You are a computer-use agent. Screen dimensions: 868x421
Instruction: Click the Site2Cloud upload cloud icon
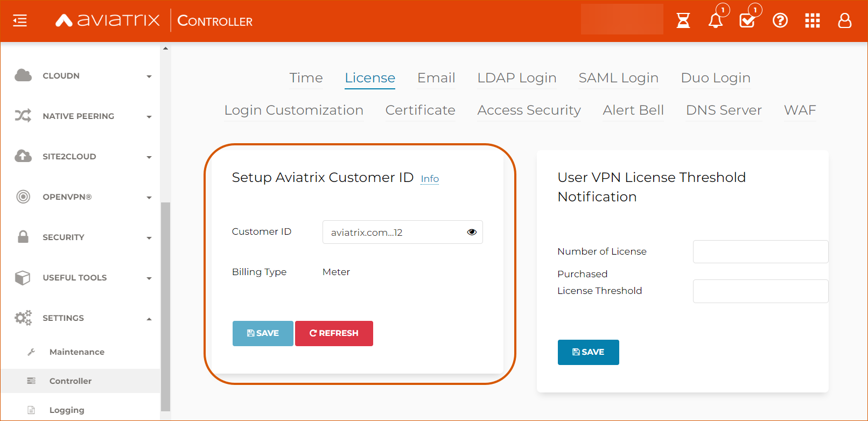click(23, 156)
